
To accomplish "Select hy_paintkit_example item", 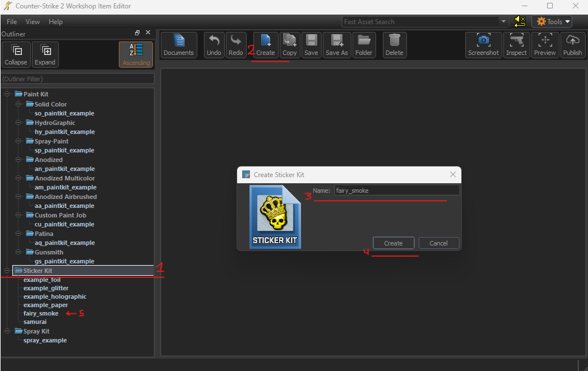I will pyautogui.click(x=65, y=132).
